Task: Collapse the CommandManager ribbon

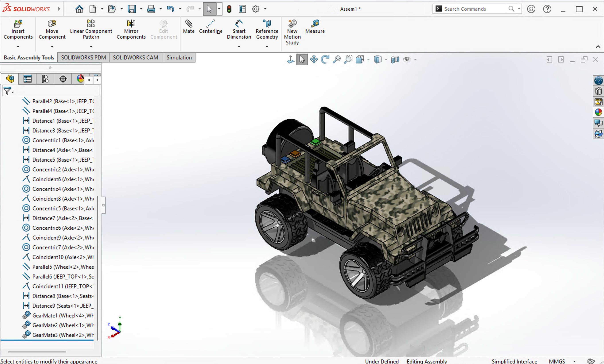Action: tap(598, 46)
